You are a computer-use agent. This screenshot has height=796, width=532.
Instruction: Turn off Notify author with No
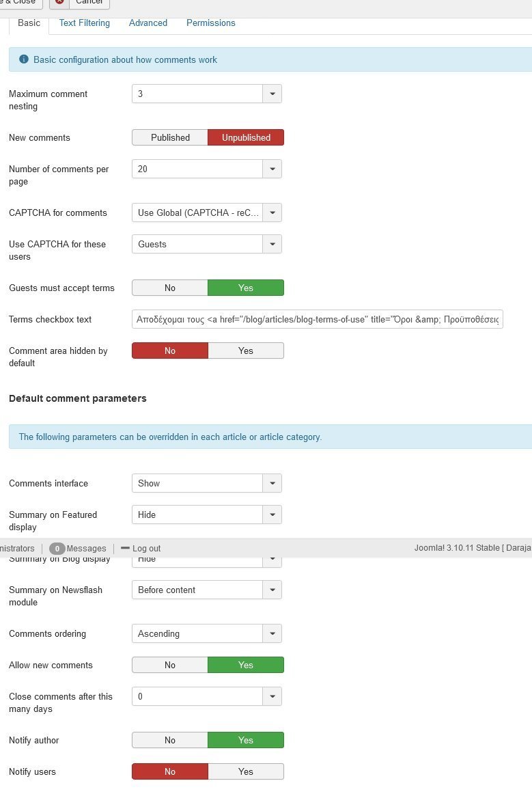click(x=170, y=740)
